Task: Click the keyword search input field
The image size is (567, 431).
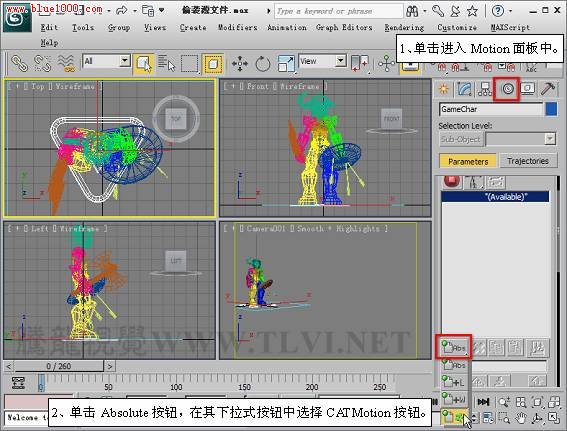Action: pyautogui.click(x=338, y=11)
